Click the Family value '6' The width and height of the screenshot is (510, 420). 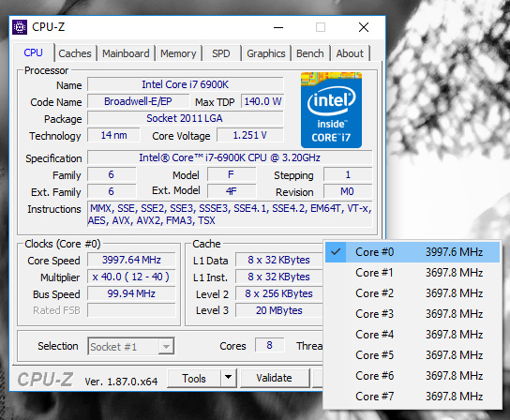[112, 174]
